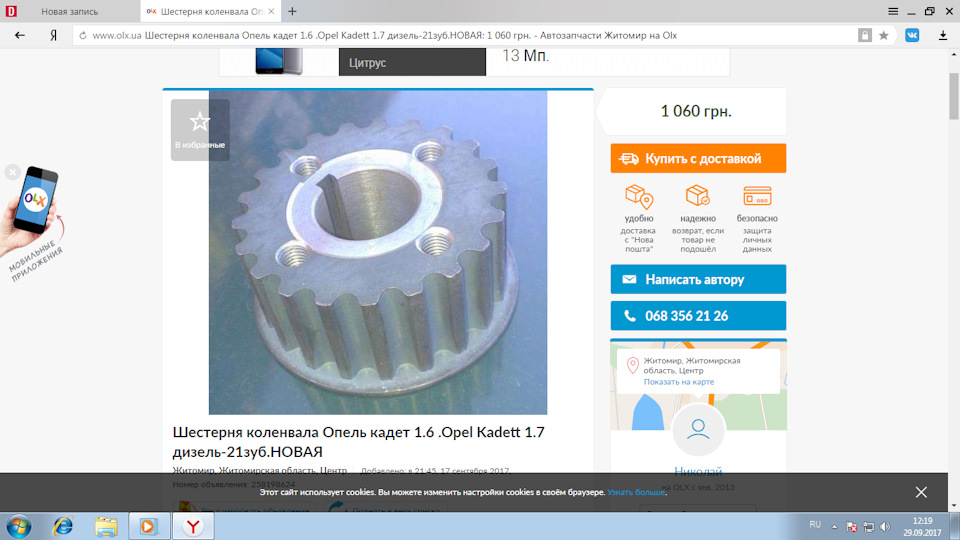960x540 pixels.
Task: Open the Yandex home button
Action: [x=53, y=36]
